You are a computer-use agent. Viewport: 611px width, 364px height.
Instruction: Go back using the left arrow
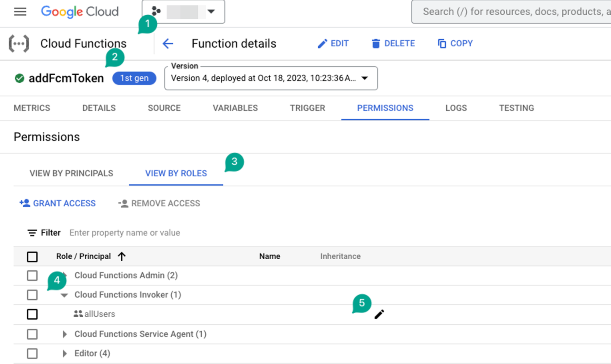(x=168, y=44)
